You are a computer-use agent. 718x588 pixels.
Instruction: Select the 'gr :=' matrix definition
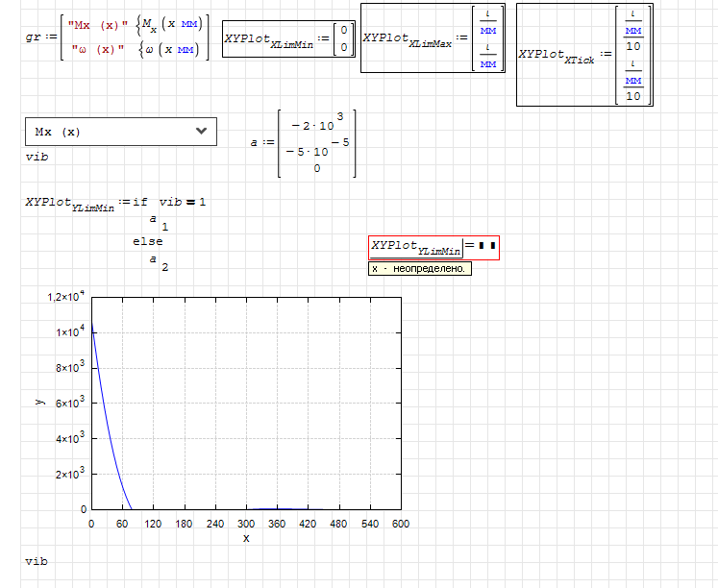coord(38,37)
